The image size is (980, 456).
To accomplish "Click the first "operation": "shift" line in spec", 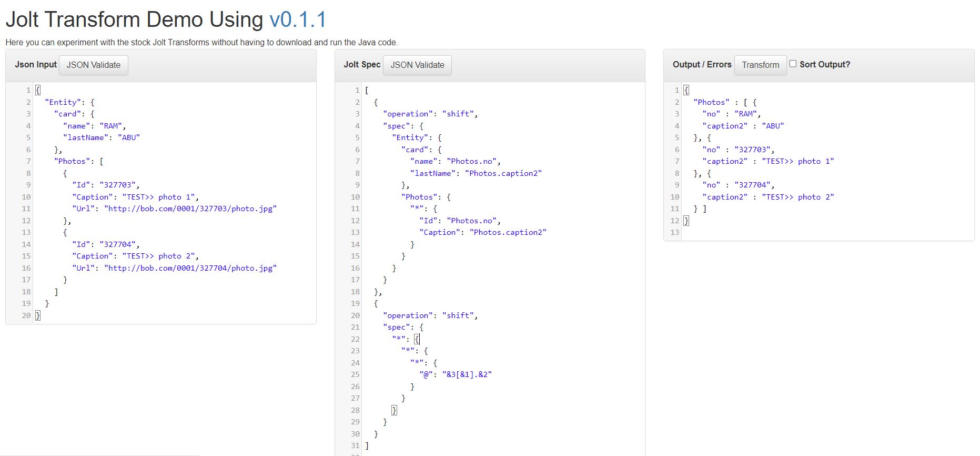I will pyautogui.click(x=430, y=114).
